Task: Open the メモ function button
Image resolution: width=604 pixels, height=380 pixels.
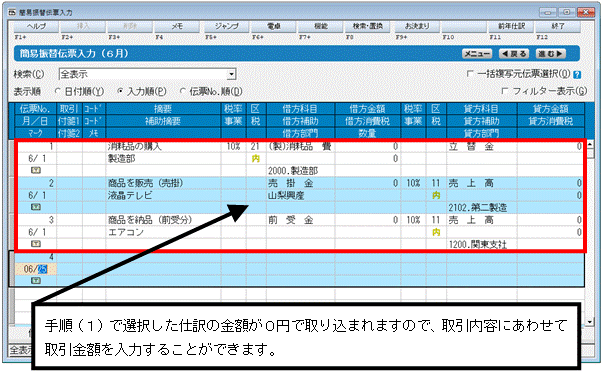Action: pos(177,27)
